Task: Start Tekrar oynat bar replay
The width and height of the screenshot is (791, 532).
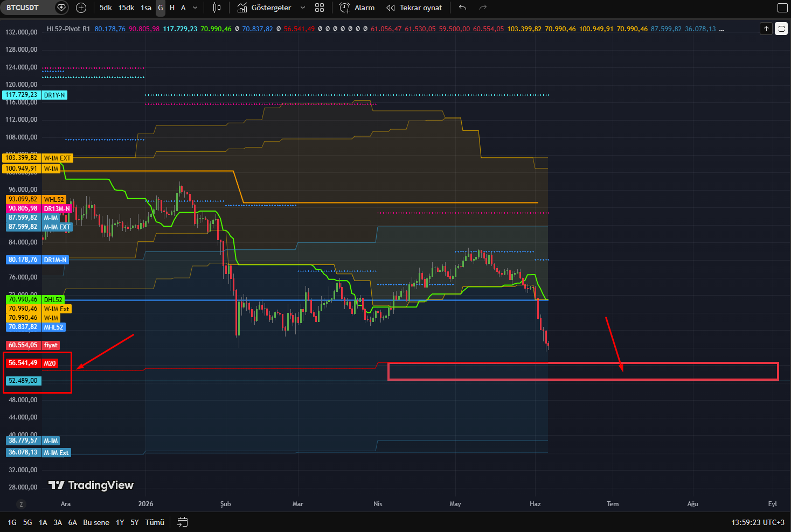Action: coord(414,8)
